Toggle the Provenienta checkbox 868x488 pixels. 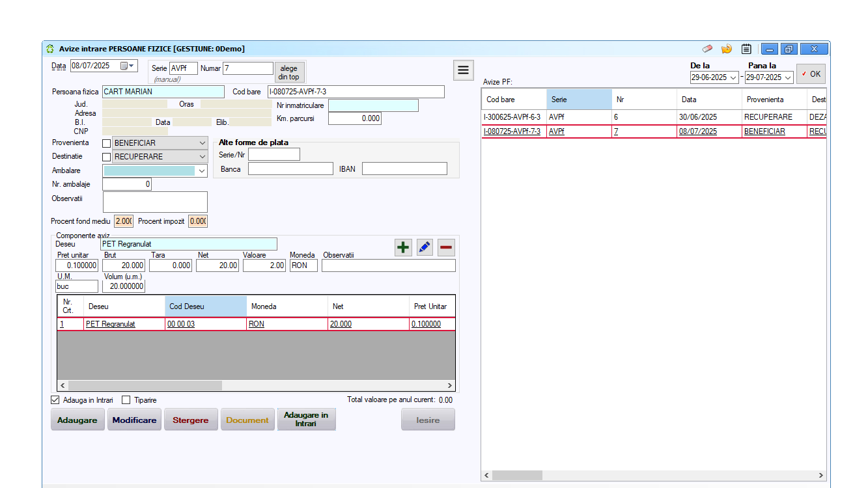[x=107, y=143]
